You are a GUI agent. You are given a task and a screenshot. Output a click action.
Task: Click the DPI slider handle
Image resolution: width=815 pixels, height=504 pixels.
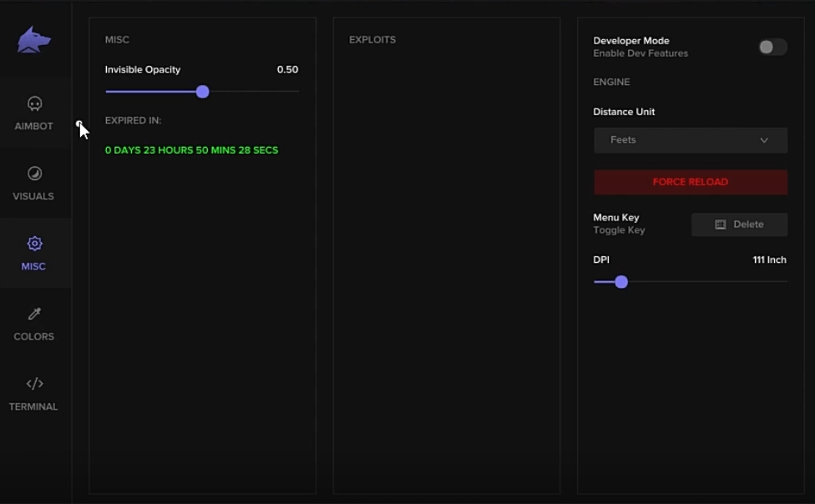pyautogui.click(x=621, y=282)
